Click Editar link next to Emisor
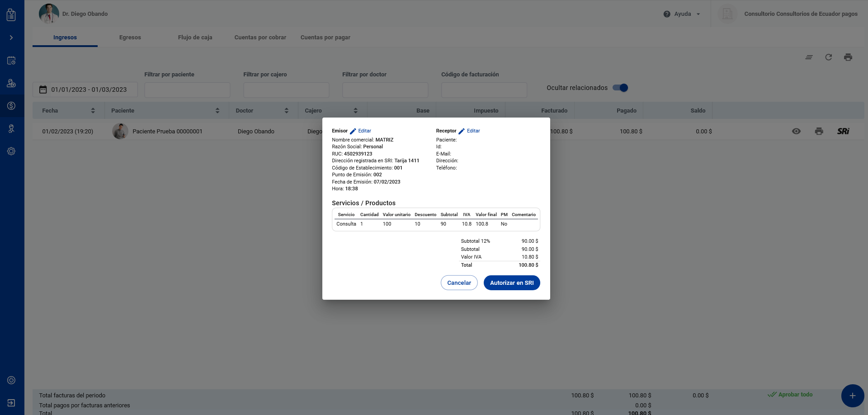The image size is (868, 415). pyautogui.click(x=364, y=131)
